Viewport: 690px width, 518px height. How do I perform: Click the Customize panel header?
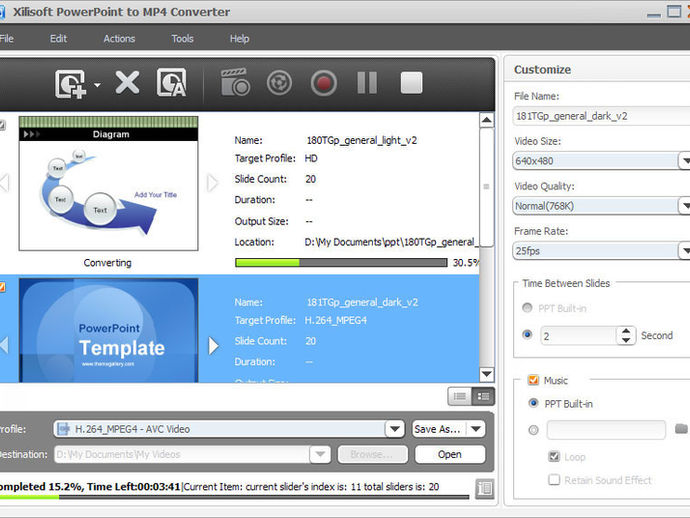click(x=543, y=70)
